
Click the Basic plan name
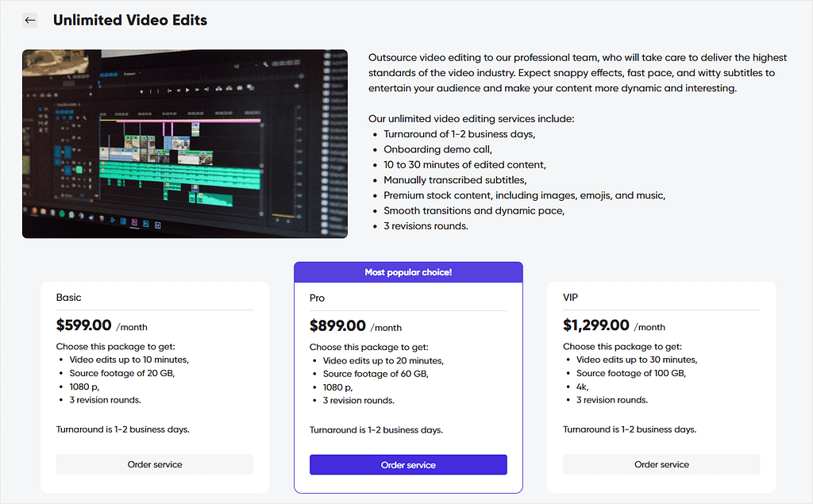(x=68, y=297)
